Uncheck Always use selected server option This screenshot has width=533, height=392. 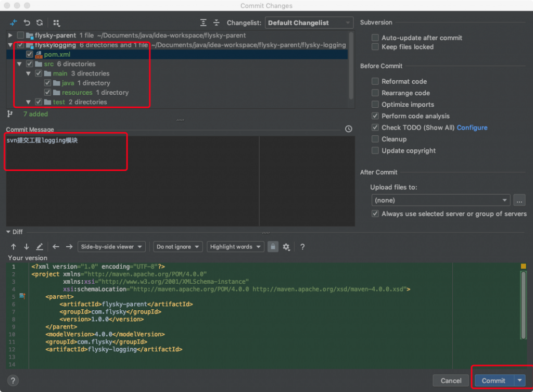(x=375, y=213)
